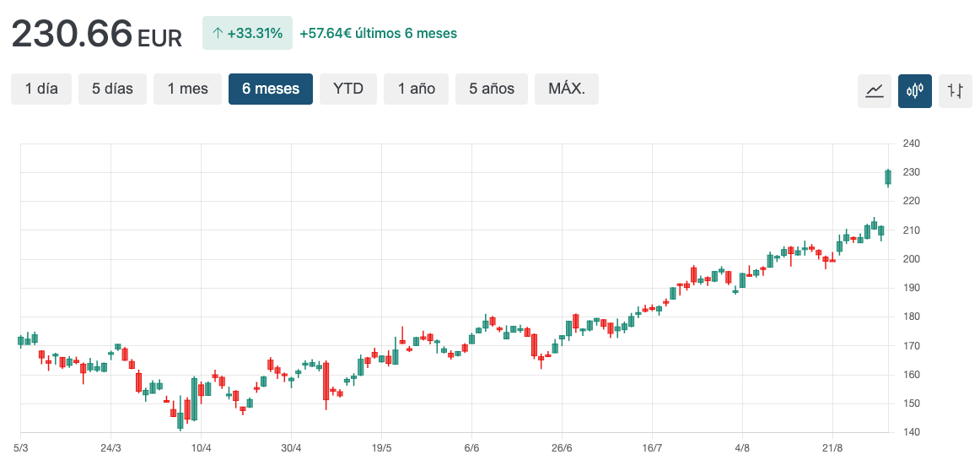
Task: Click the 5/3 date axis label
Action: pos(22,447)
